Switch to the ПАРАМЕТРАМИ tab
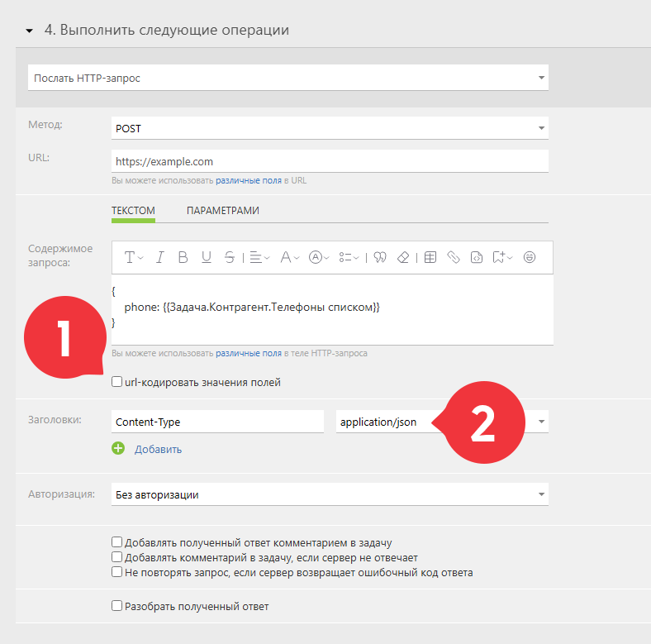 click(x=223, y=211)
